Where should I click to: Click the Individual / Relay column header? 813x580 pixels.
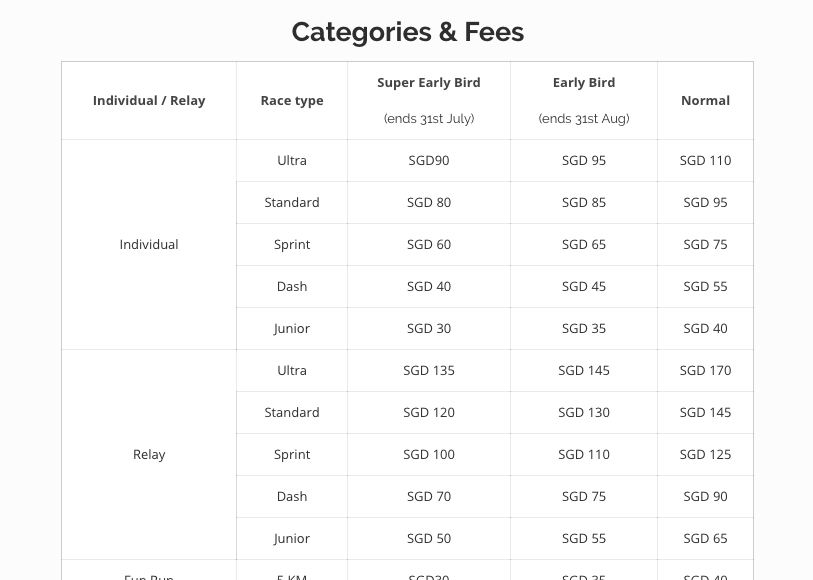[149, 100]
